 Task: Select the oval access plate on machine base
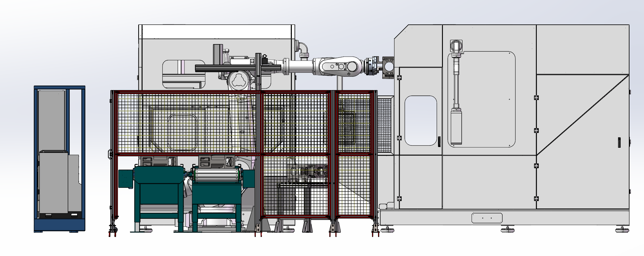[487, 218]
